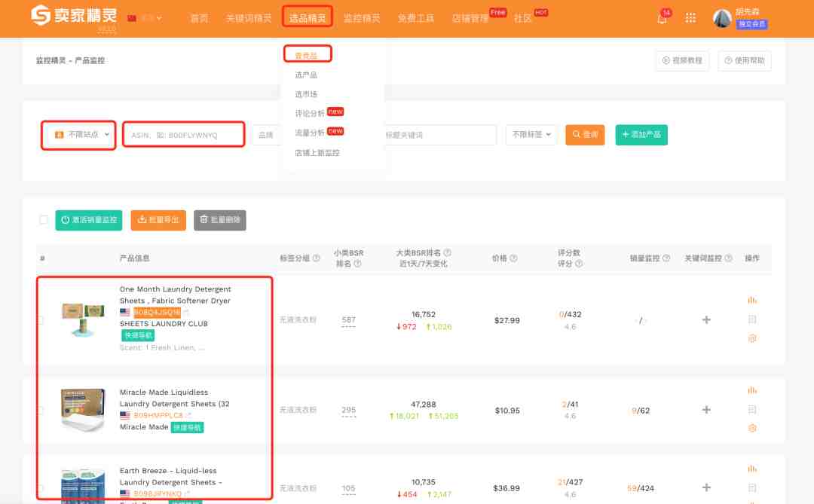Click the 卖家精灵 logo

(74, 16)
